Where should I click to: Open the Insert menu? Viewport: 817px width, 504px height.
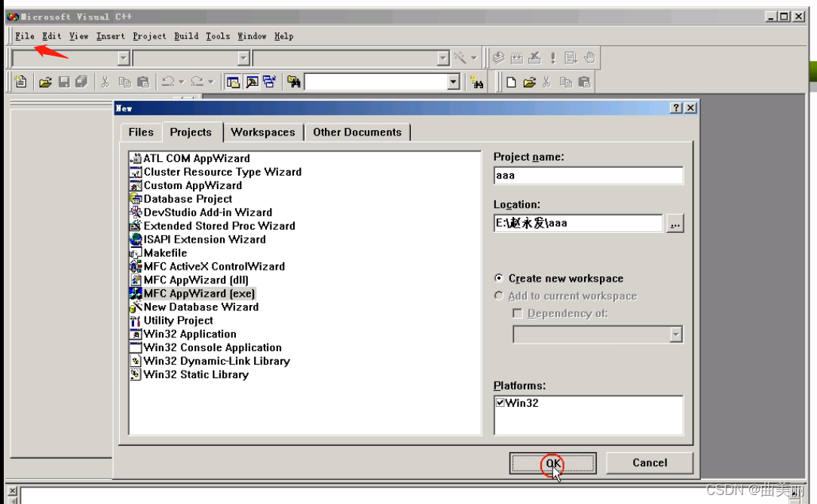coord(111,36)
